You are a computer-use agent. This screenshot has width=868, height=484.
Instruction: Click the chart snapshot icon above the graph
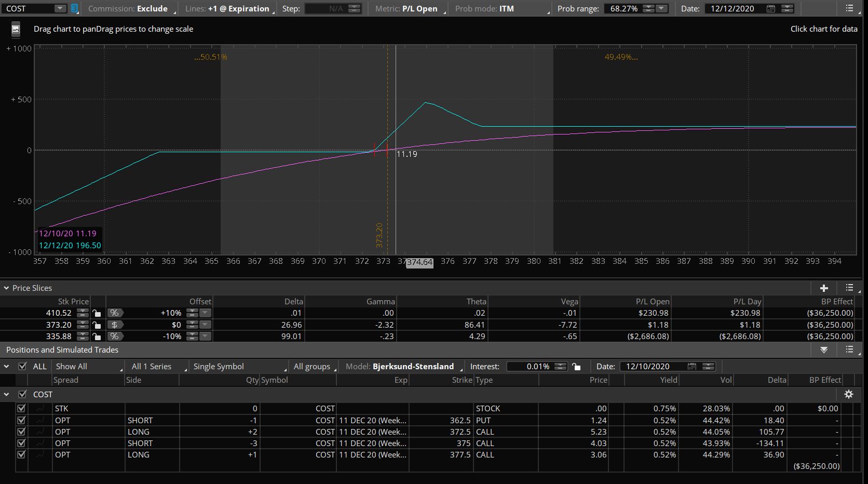(16, 30)
